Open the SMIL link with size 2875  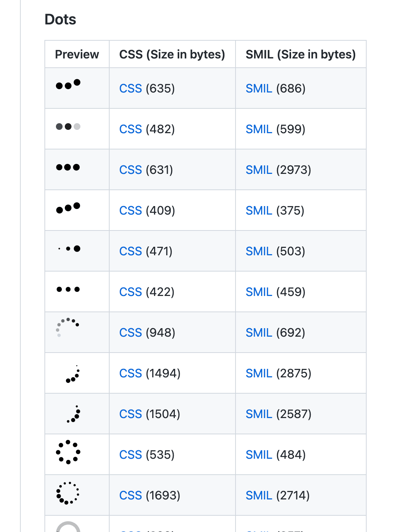click(259, 373)
